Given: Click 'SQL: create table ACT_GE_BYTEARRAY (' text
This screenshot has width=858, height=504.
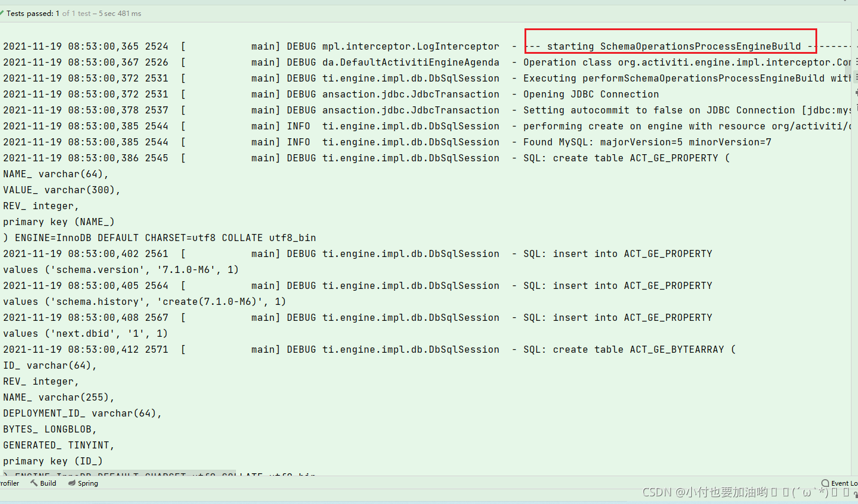Looking at the screenshot, I should coord(629,349).
